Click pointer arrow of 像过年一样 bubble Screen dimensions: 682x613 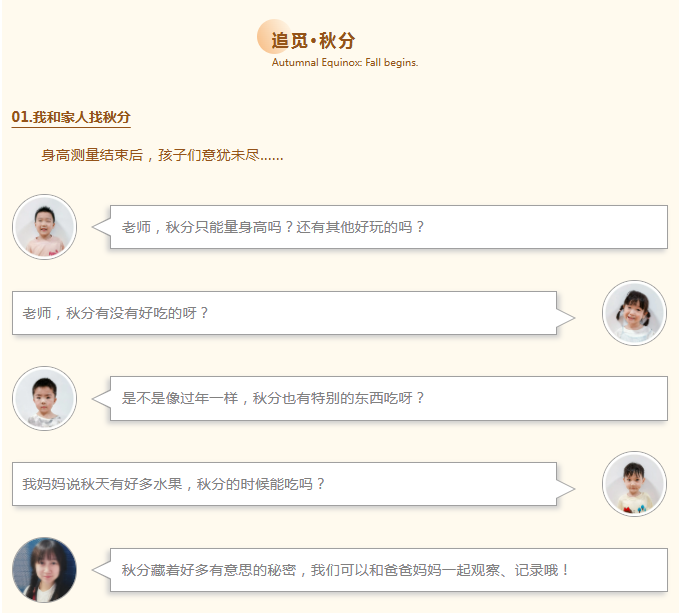(x=101, y=398)
